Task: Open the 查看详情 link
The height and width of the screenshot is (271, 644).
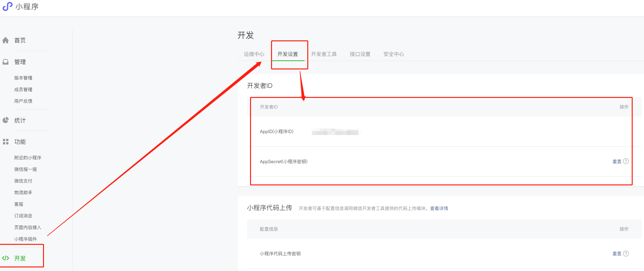Action: tap(439, 208)
